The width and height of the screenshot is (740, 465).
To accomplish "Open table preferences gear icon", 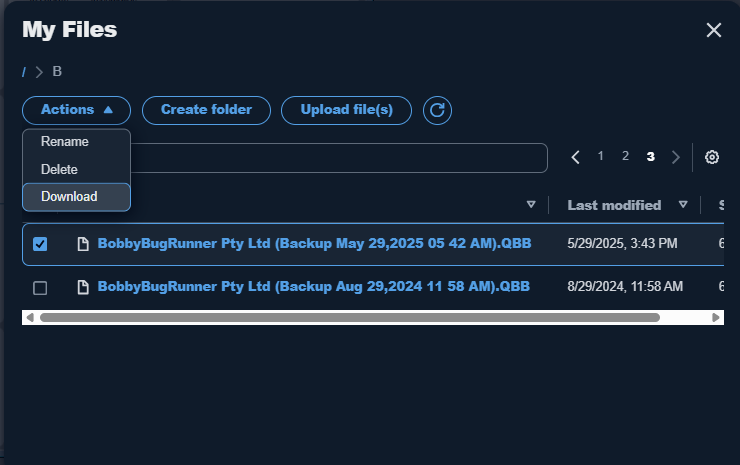I will pyautogui.click(x=712, y=157).
